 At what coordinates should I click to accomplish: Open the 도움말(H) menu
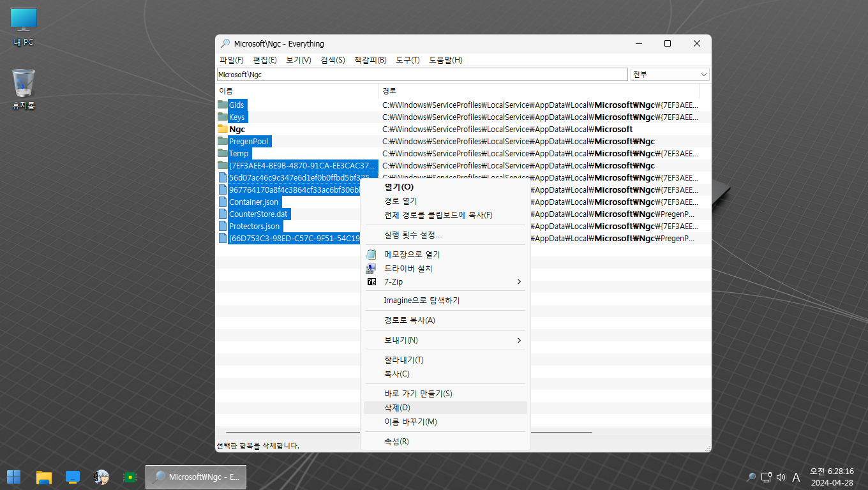[445, 60]
